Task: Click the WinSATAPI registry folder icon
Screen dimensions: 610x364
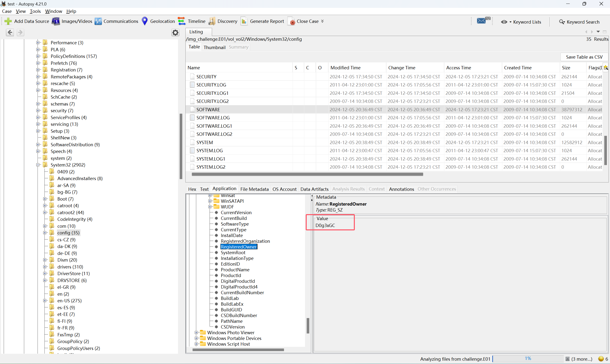Action: [x=216, y=201]
